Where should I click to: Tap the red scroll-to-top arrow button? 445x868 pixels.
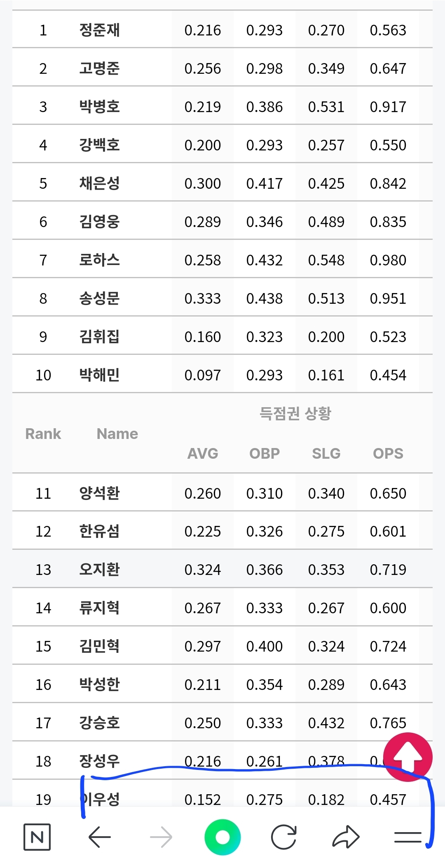click(x=408, y=757)
